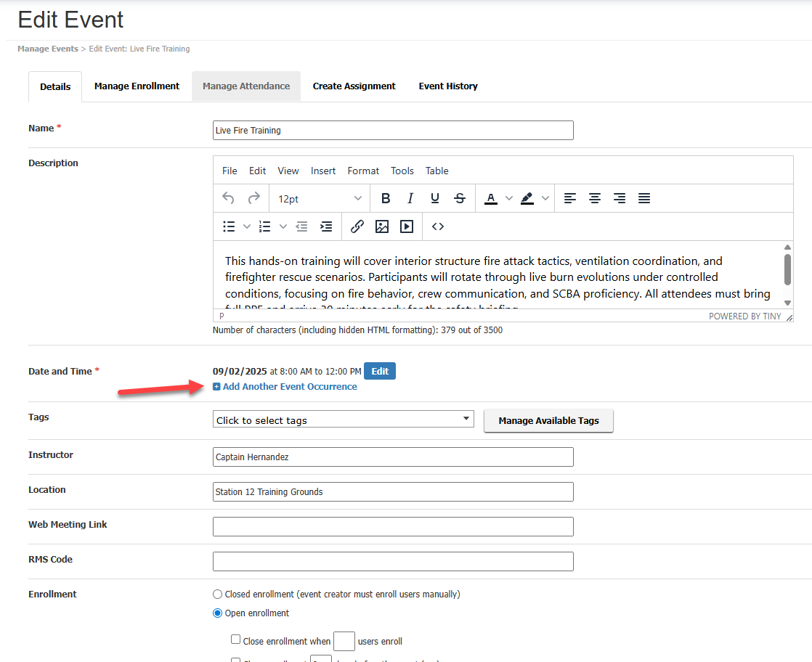Open the File menu in editor

click(x=230, y=171)
